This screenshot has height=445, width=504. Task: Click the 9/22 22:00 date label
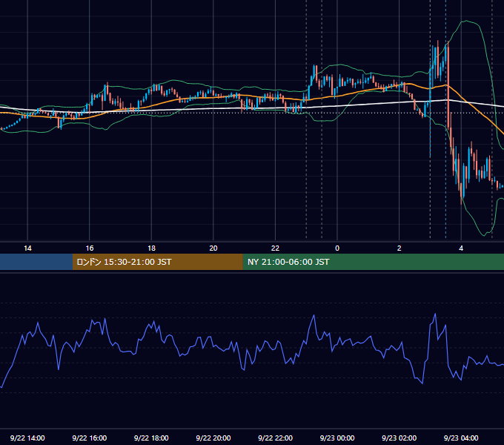pyautogui.click(x=275, y=438)
